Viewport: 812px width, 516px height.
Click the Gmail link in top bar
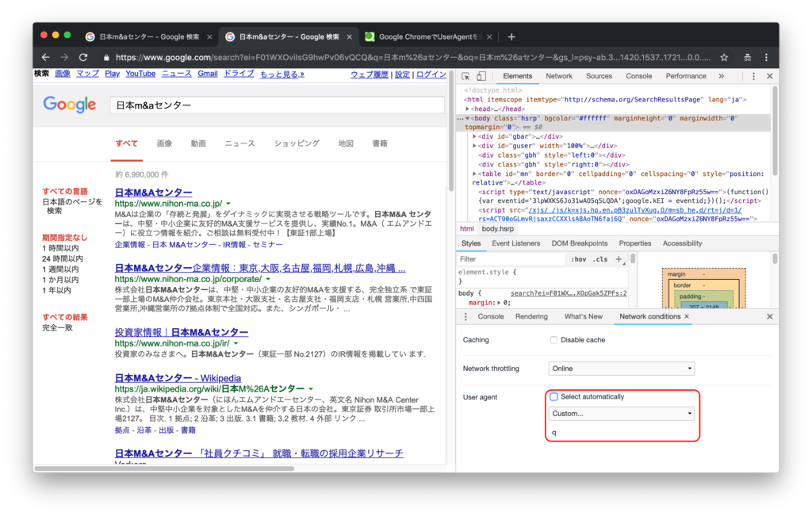[208, 74]
